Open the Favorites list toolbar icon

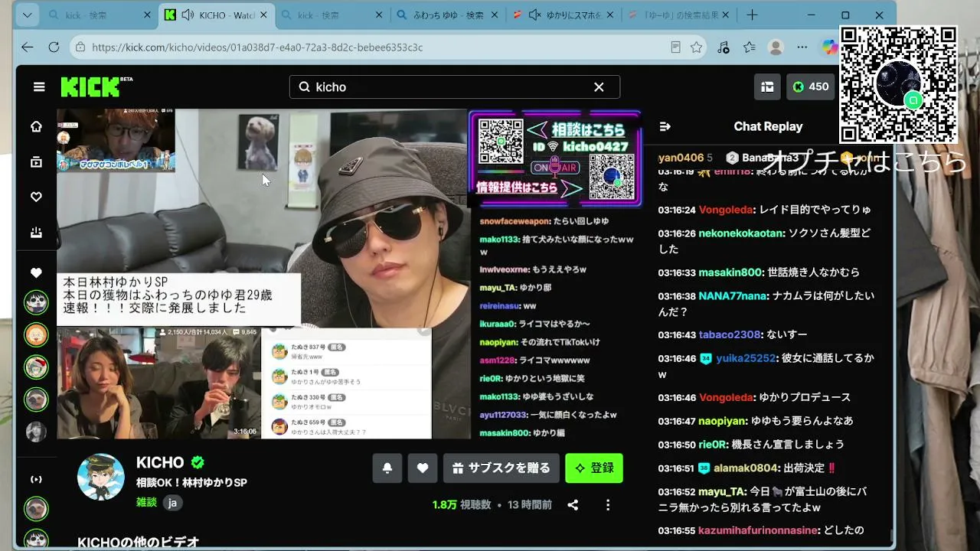tap(750, 47)
